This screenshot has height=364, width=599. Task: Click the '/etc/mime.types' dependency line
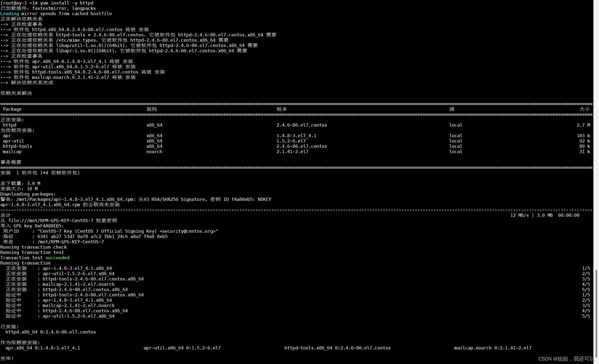pos(114,40)
